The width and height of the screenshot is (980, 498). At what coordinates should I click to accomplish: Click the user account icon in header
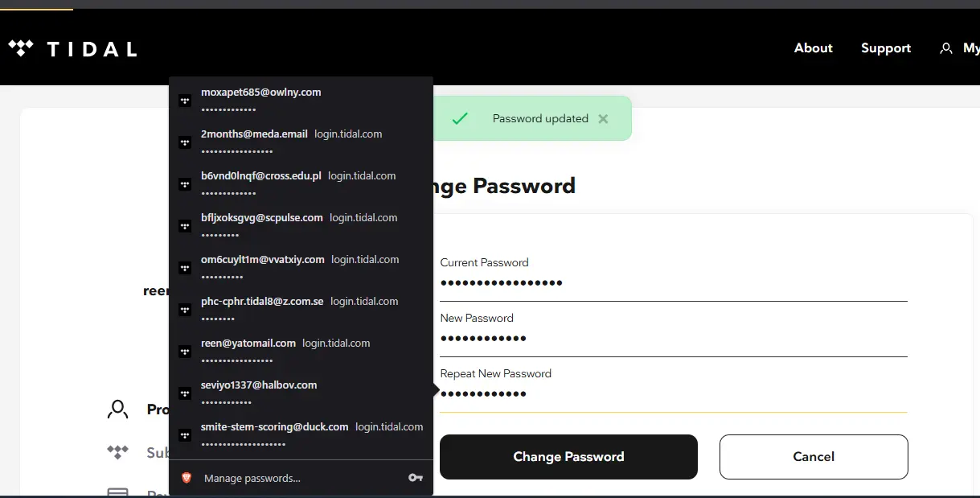(945, 48)
